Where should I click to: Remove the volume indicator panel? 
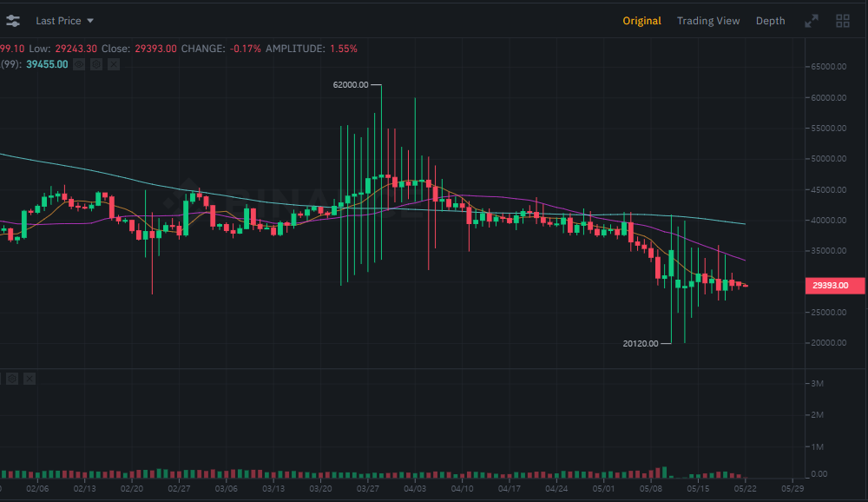click(x=30, y=379)
